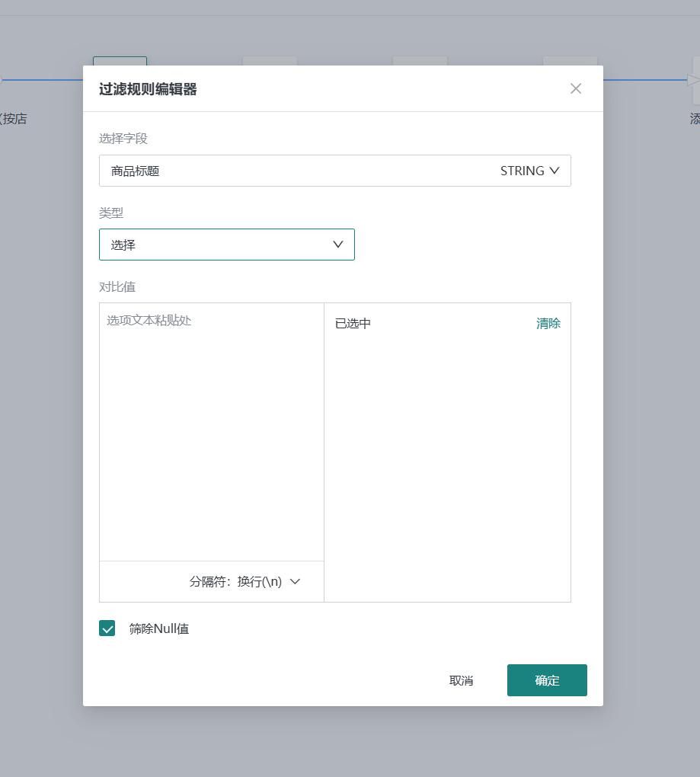Screen dimensions: 700x777
Task: Click the third workflow node above dialog
Action: 420,61
